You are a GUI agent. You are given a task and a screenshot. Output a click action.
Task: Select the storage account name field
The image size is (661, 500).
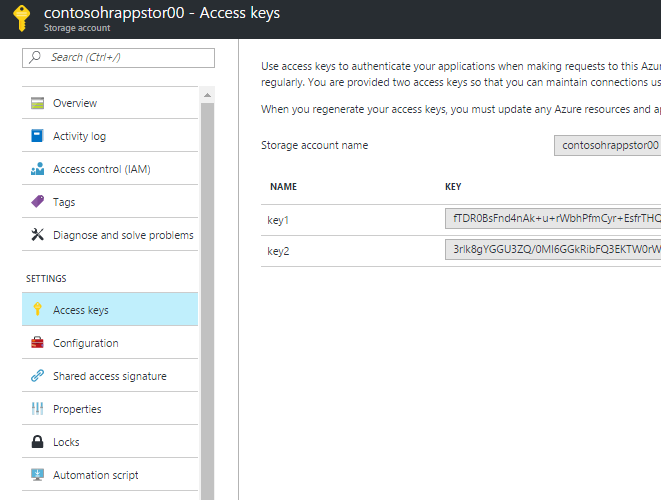click(x=608, y=145)
